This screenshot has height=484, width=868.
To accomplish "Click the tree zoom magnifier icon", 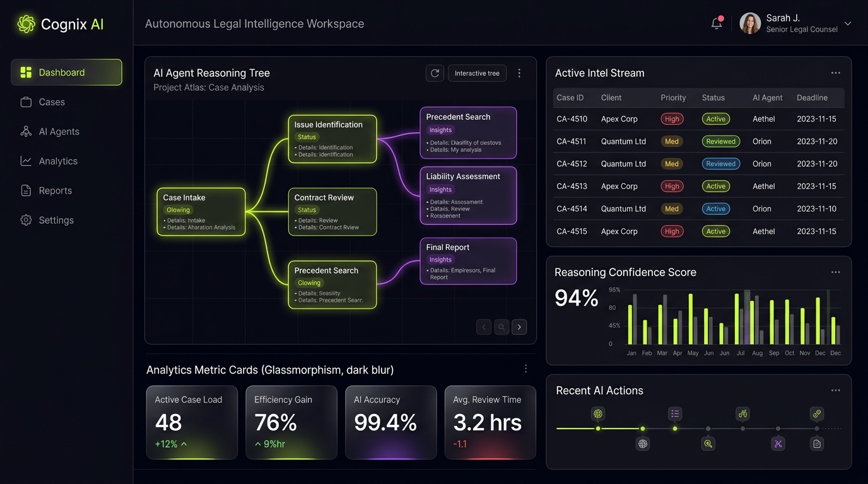I will point(501,327).
